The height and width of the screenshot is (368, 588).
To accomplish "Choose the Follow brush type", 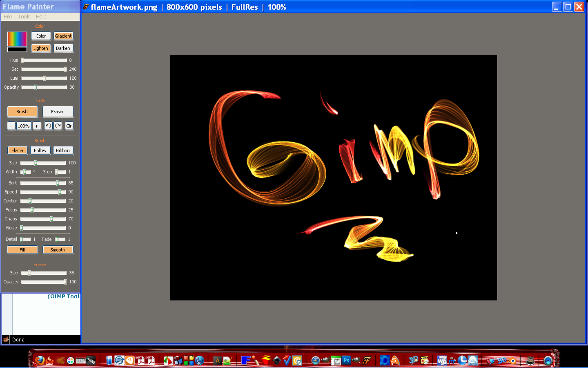I will click(40, 150).
